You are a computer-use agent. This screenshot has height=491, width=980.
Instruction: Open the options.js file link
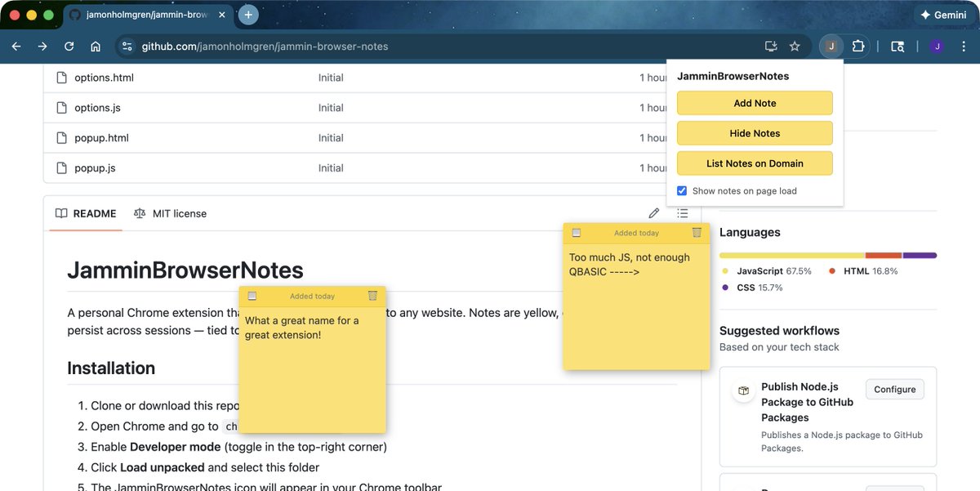(x=97, y=108)
